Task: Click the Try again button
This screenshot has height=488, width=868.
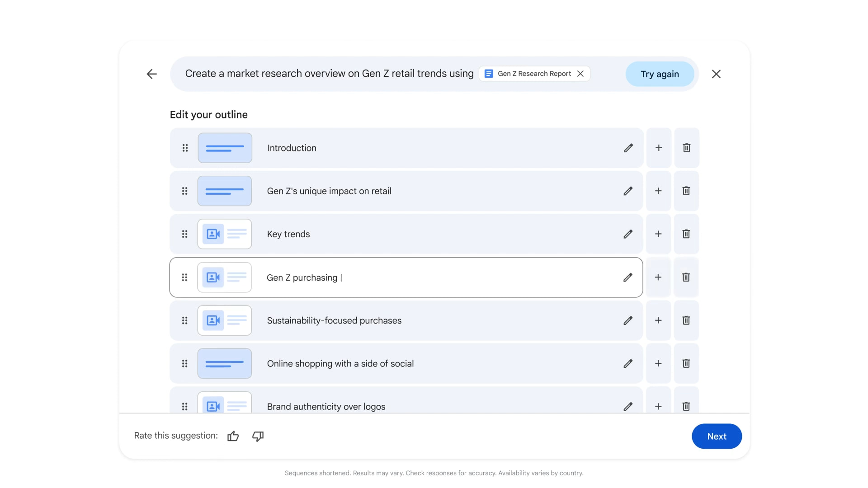Action: (660, 74)
